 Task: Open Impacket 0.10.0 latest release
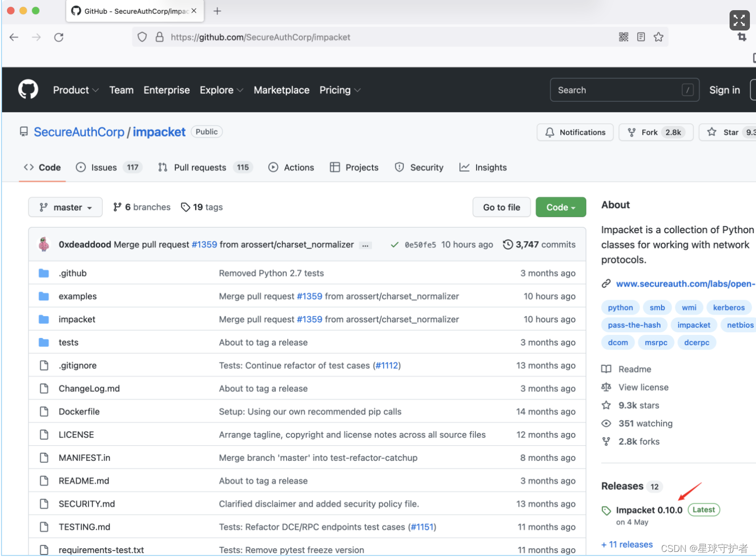click(649, 510)
